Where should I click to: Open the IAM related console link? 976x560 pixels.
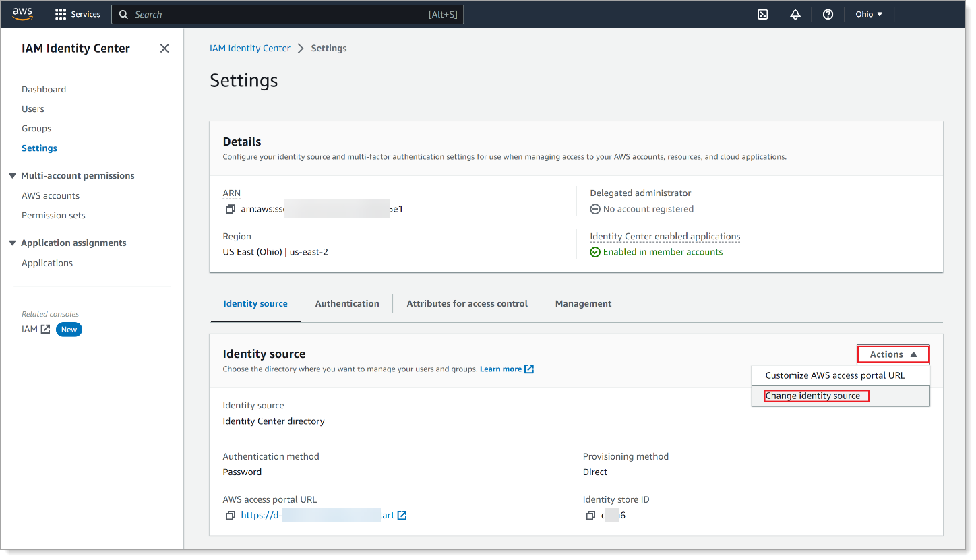tap(30, 329)
